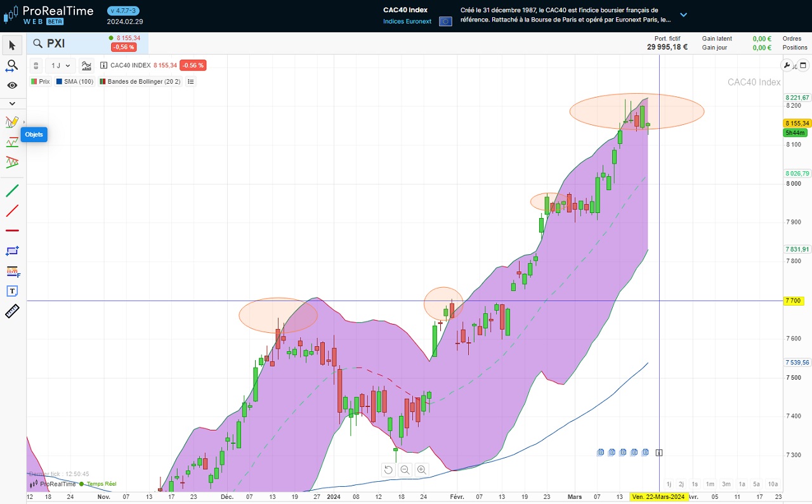Select the 5a time range

[x=757, y=484]
